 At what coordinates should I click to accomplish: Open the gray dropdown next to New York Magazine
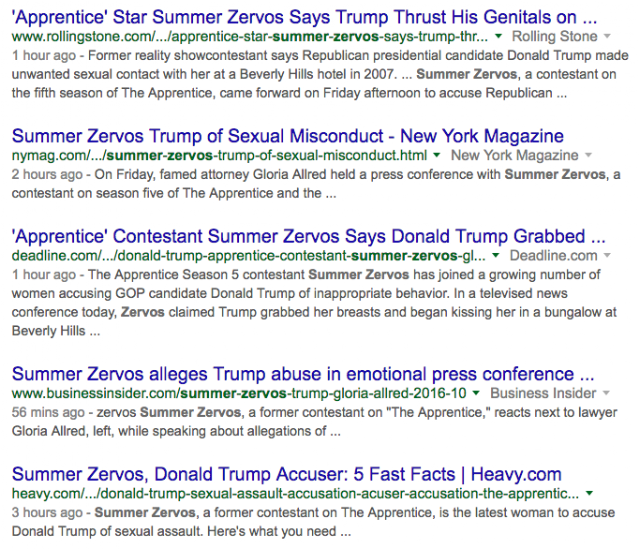click(587, 156)
